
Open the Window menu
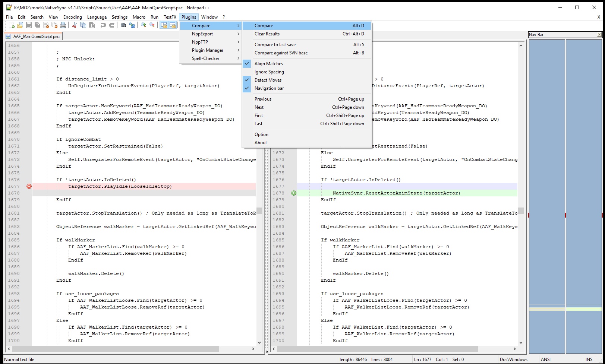pos(209,17)
